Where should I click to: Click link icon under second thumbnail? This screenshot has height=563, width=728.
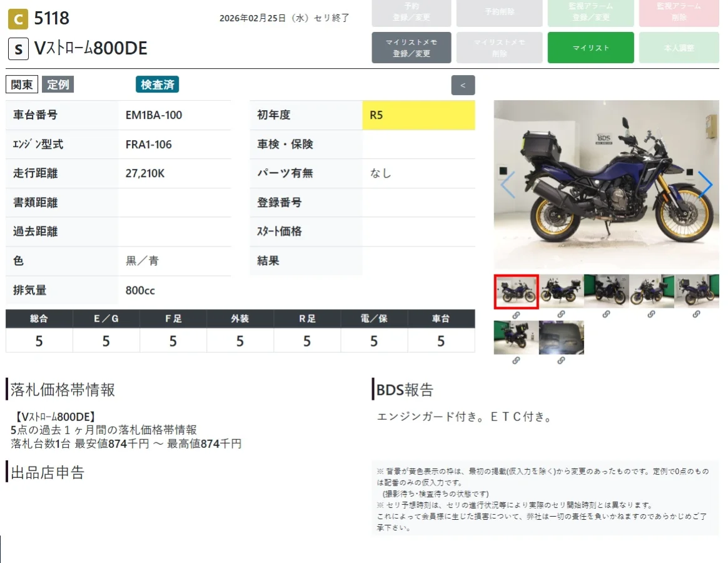tap(561, 315)
